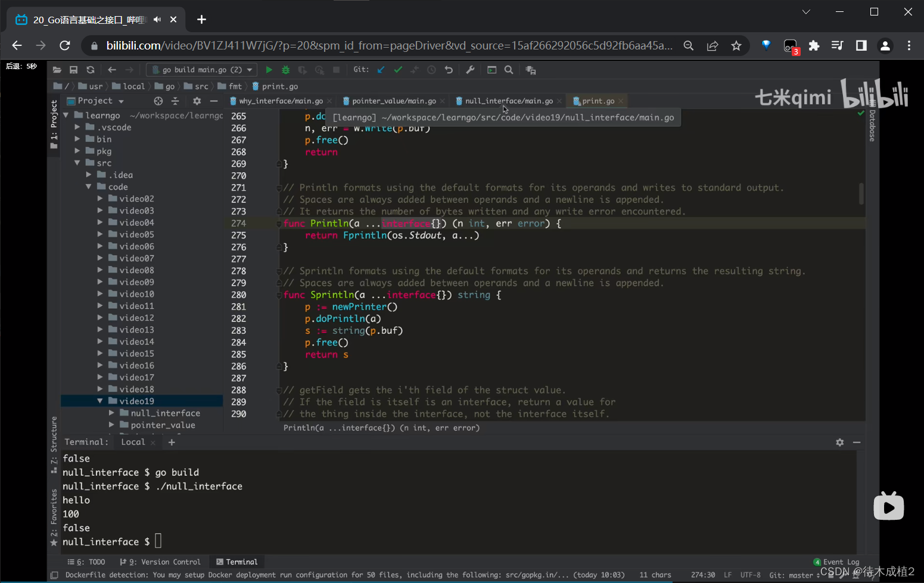The width and height of the screenshot is (924, 583).
Task: Synchronize files with the refresh icon
Action: click(91, 70)
